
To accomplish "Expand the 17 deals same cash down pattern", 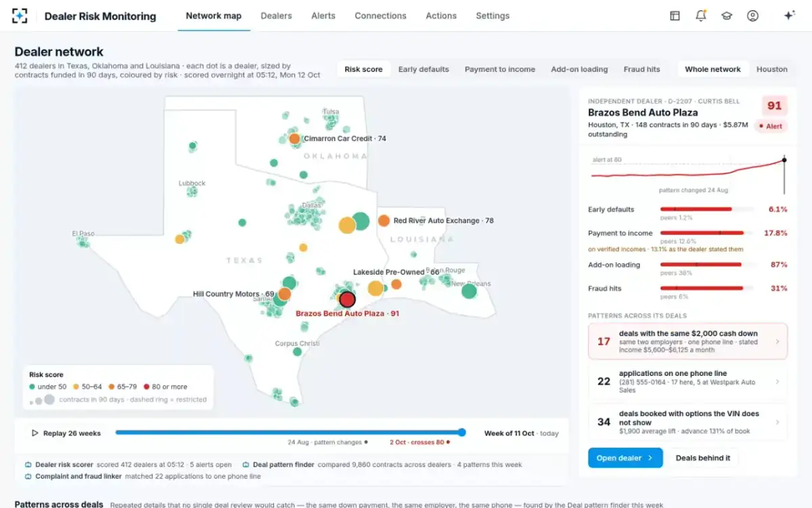I will point(687,341).
